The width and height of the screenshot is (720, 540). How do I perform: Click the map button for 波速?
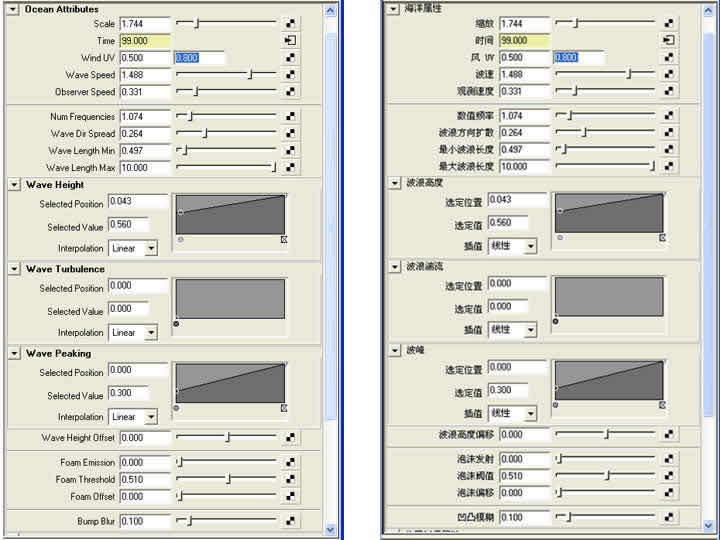coord(669,73)
